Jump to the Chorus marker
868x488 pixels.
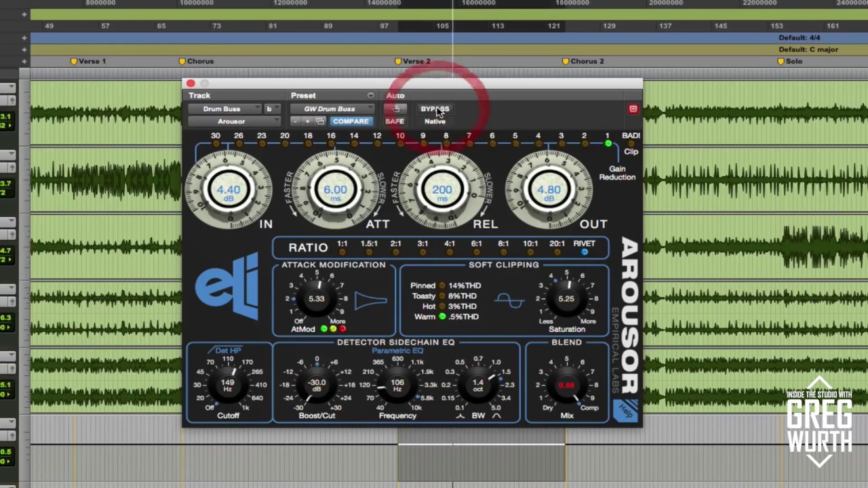(x=197, y=61)
